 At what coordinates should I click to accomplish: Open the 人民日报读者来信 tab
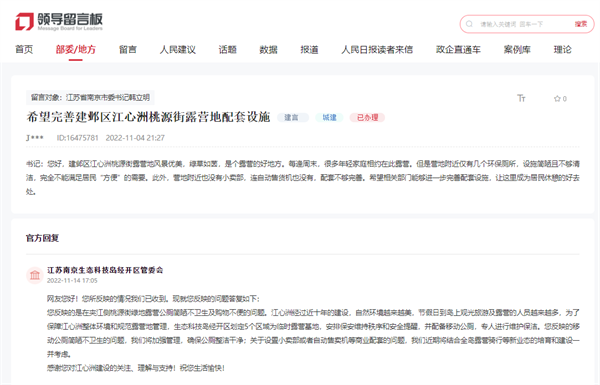point(377,49)
